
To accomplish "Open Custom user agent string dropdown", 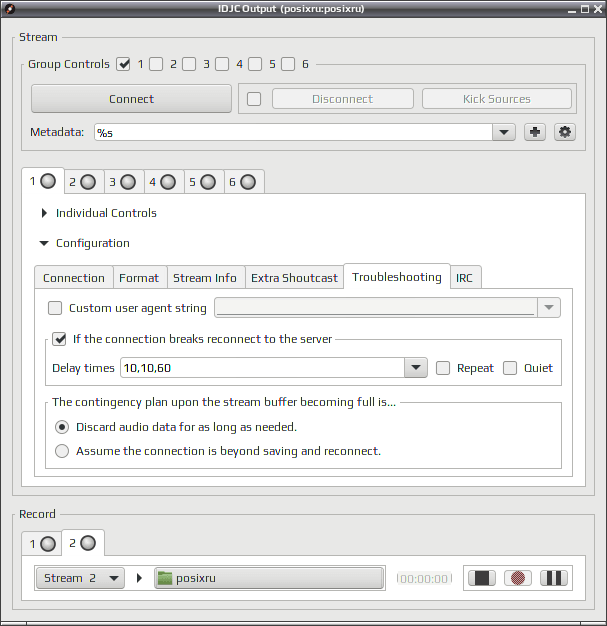I will click(549, 307).
